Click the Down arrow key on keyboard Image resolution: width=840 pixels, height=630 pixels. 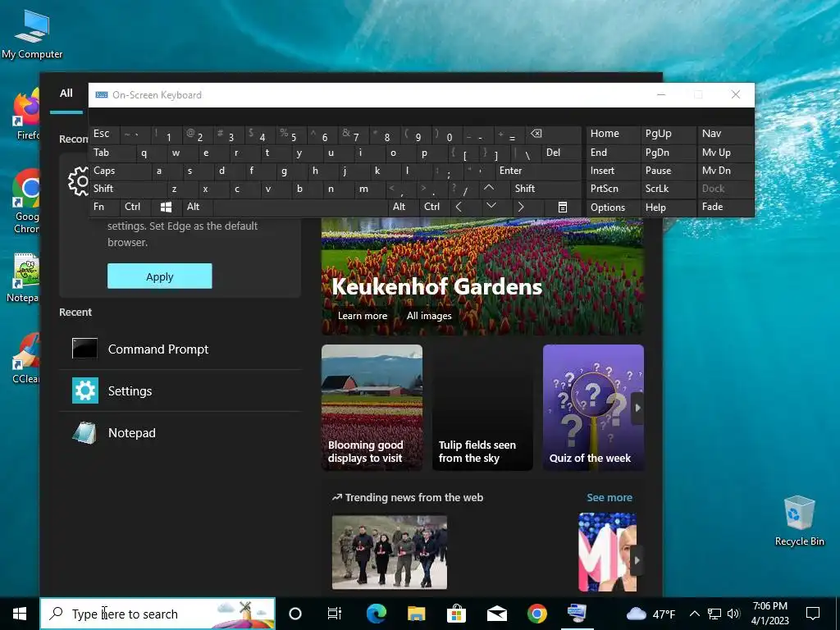pos(491,207)
